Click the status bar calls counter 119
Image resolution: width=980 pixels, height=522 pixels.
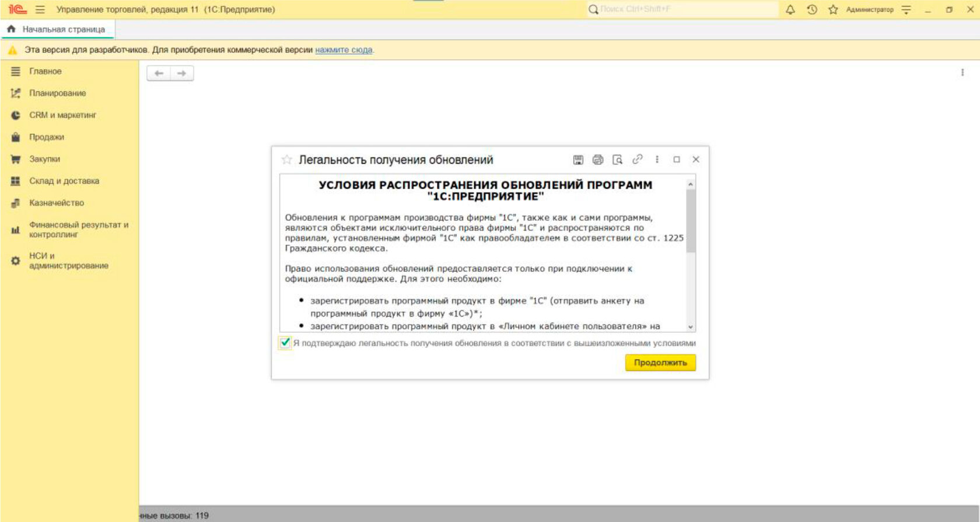[202, 516]
